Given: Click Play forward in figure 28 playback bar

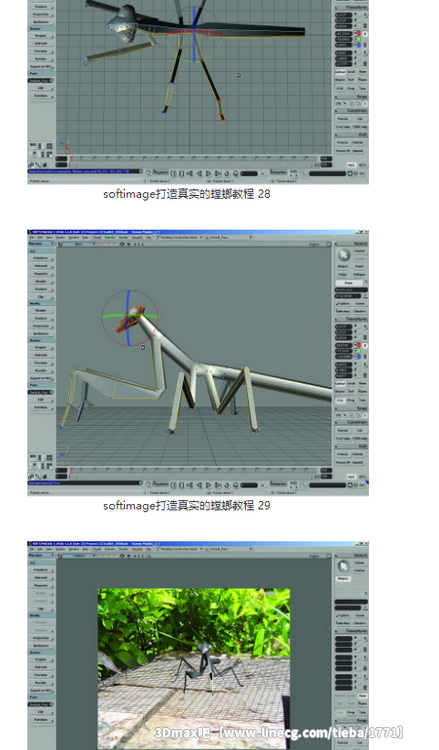Looking at the screenshot, I should pos(209,173).
